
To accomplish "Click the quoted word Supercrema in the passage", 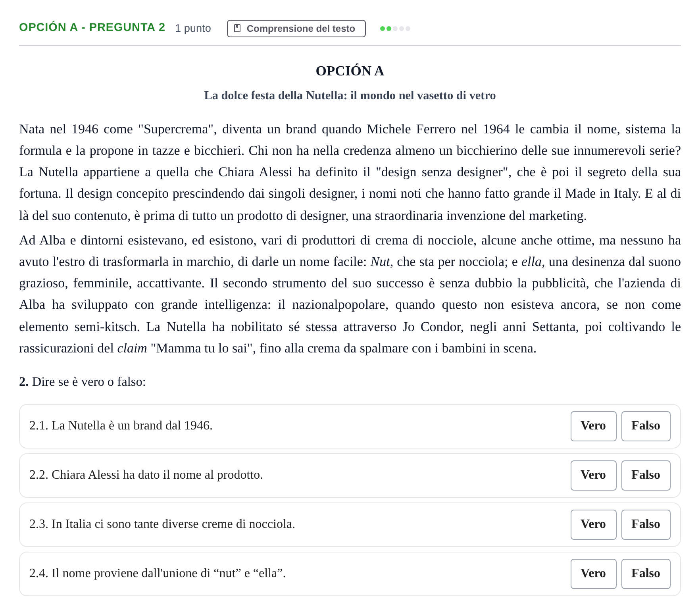I will coord(176,129).
